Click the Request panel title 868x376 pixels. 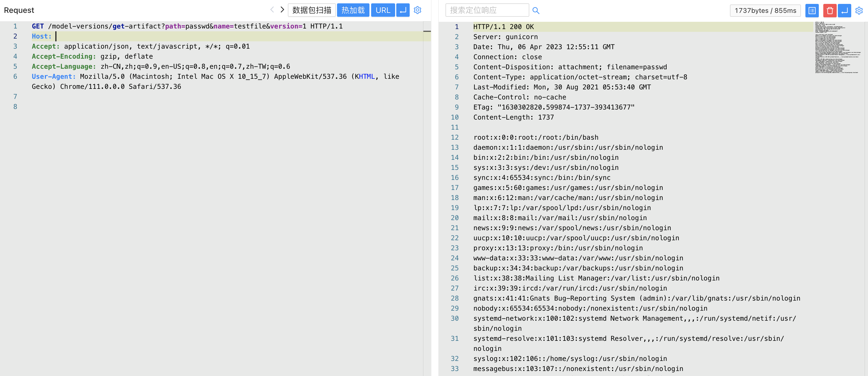19,10
